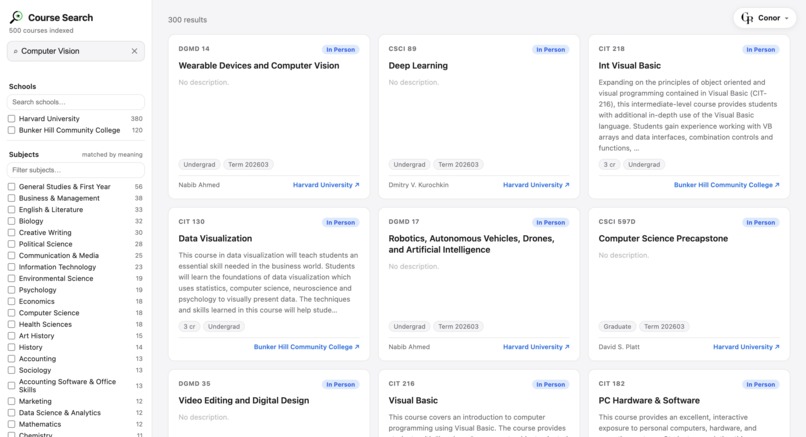Select the Biology subject checkbox
The width and height of the screenshot is (806, 437).
11,221
